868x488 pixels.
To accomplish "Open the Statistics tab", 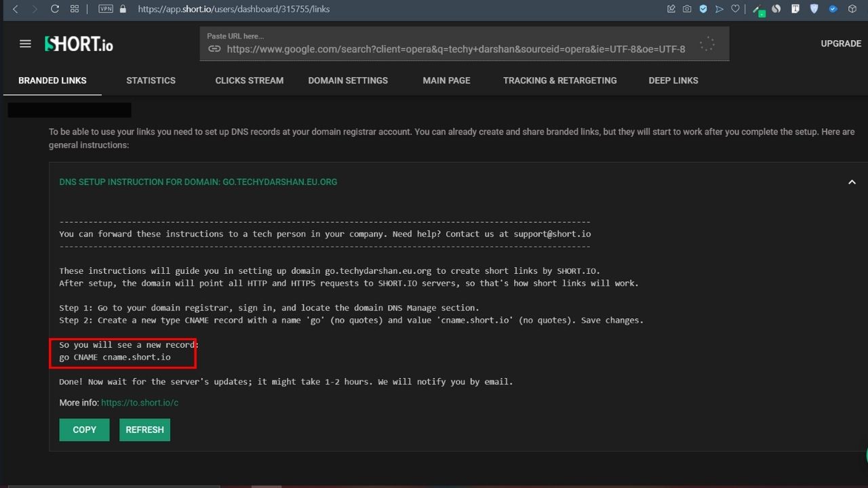I will click(151, 80).
